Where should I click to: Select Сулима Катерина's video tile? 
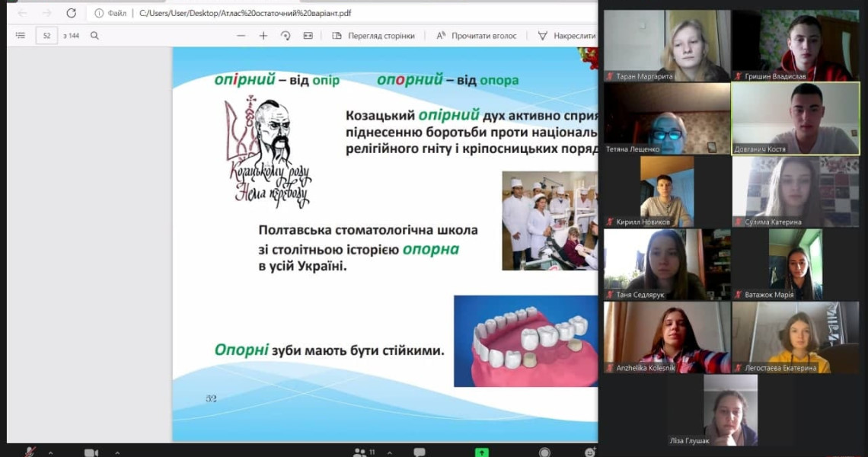(x=796, y=191)
